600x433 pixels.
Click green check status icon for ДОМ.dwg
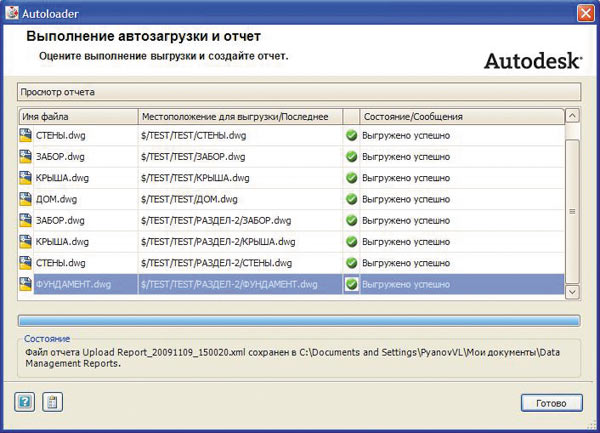pyautogui.click(x=351, y=199)
